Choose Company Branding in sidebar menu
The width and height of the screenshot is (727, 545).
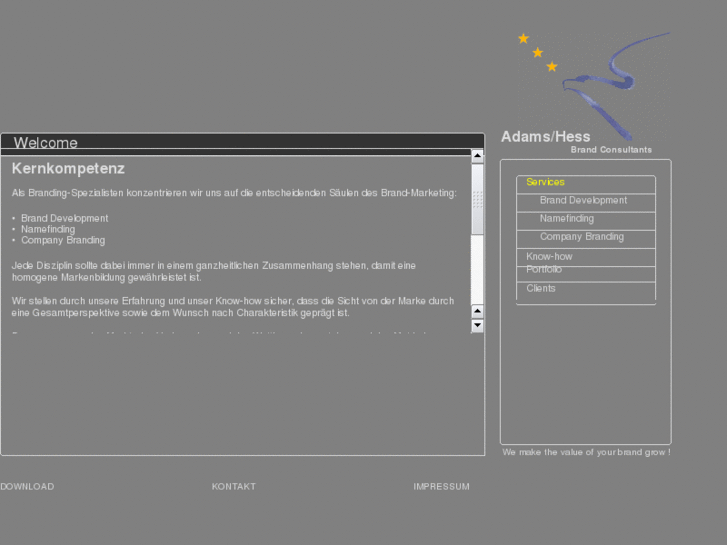click(x=582, y=237)
